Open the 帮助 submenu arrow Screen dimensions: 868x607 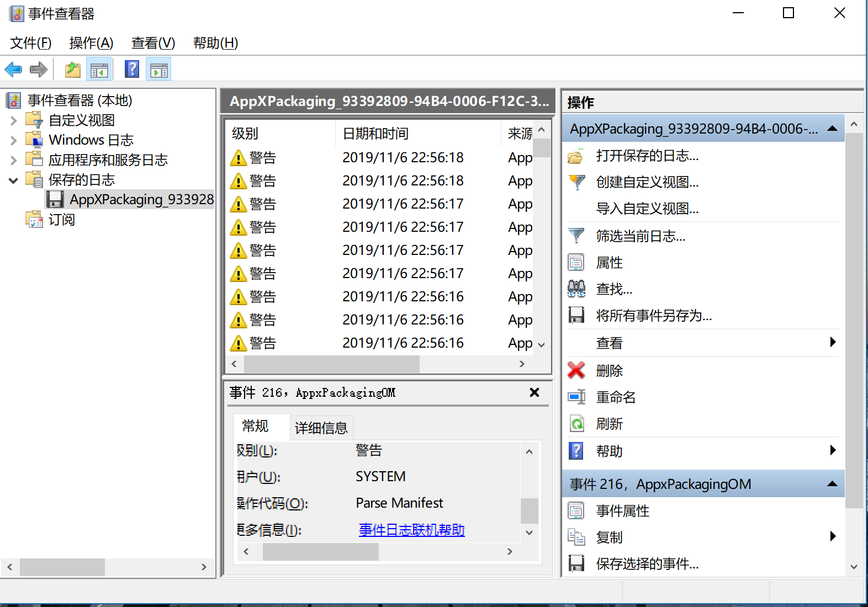[x=833, y=450]
